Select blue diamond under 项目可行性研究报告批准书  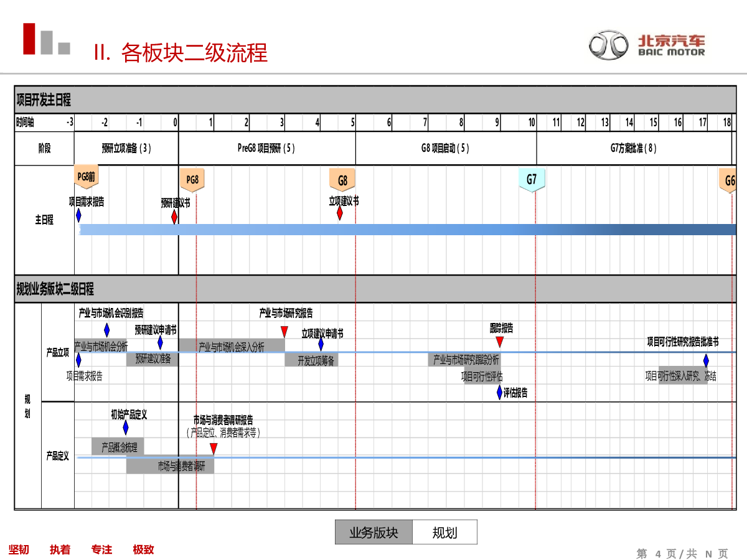[706, 360]
